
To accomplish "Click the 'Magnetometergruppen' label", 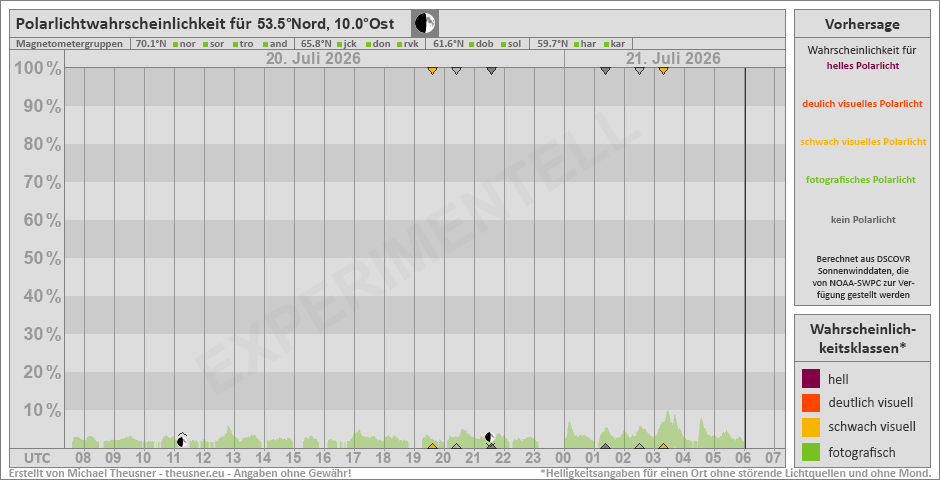I will coord(70,44).
